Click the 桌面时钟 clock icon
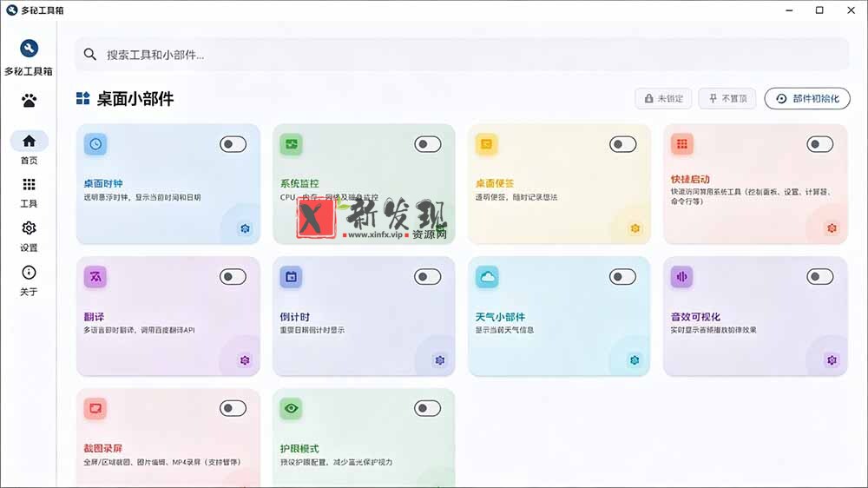 pyautogui.click(x=95, y=144)
